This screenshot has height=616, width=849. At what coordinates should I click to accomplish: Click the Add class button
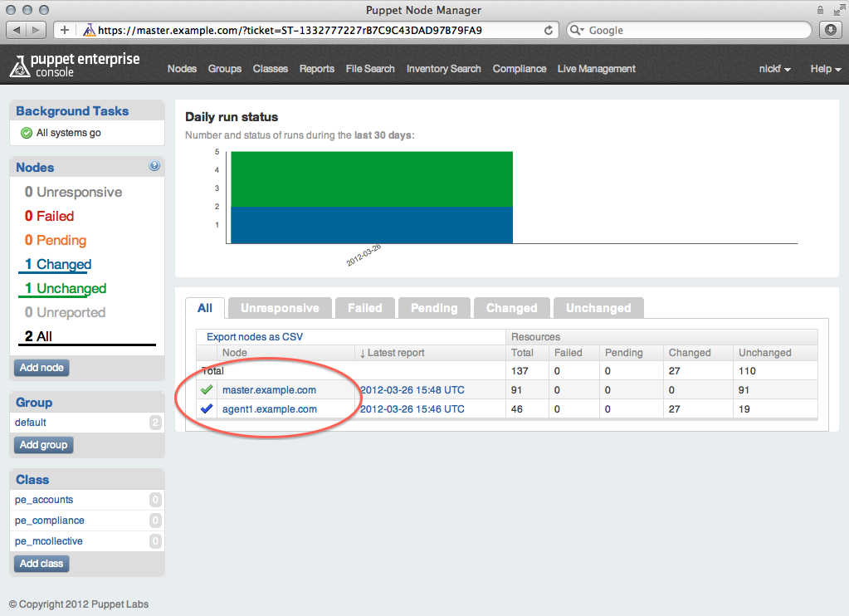[41, 564]
